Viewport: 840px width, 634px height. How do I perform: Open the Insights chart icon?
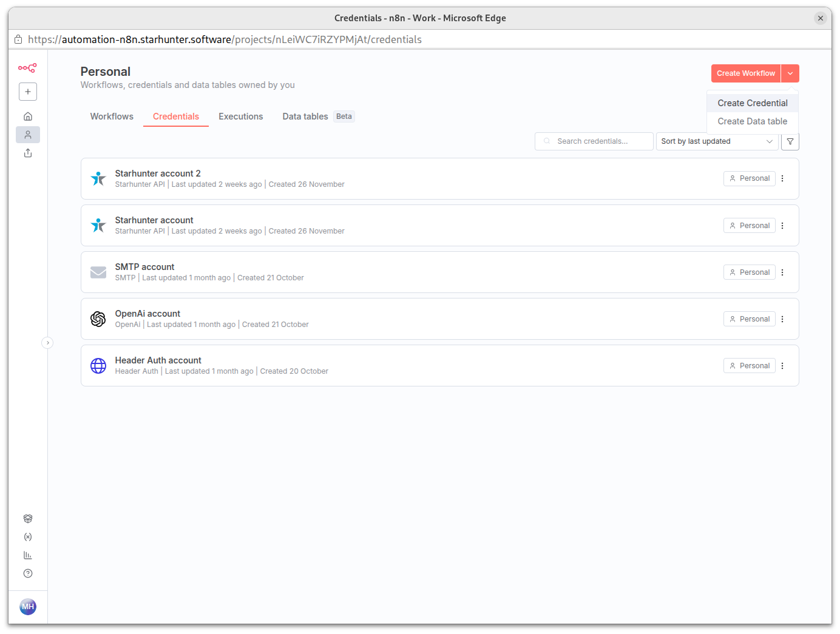(x=28, y=555)
